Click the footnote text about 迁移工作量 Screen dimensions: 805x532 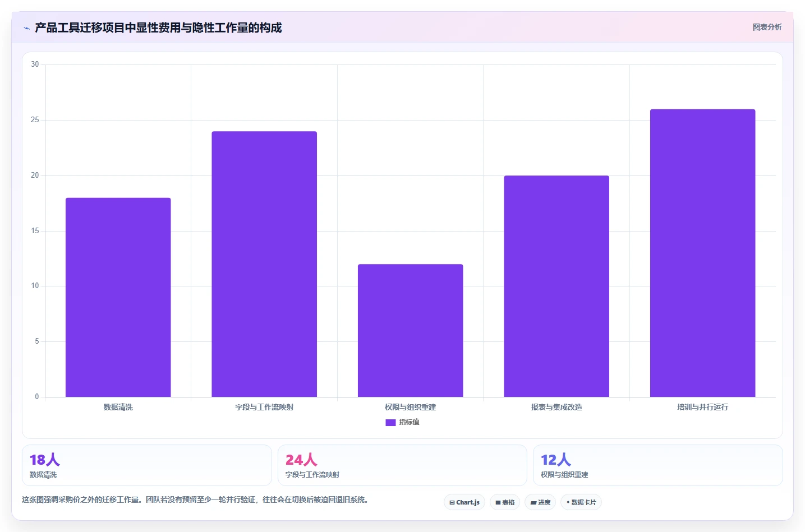pyautogui.click(x=195, y=499)
